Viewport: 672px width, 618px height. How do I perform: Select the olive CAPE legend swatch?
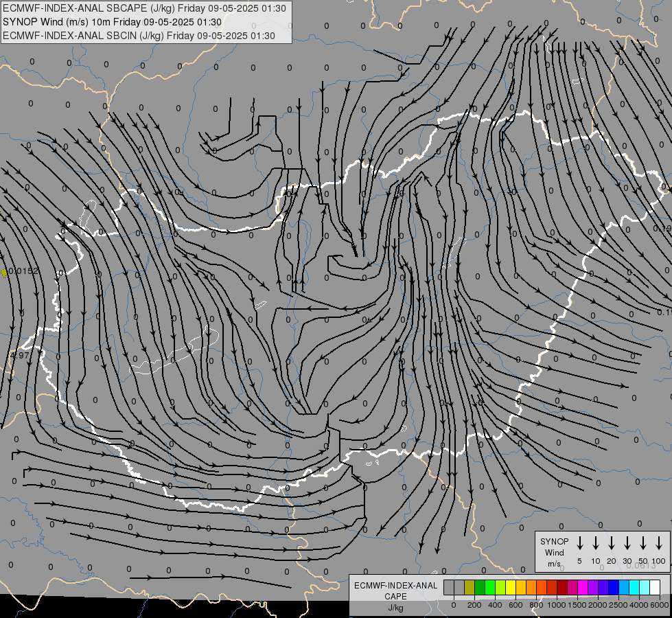(470, 587)
